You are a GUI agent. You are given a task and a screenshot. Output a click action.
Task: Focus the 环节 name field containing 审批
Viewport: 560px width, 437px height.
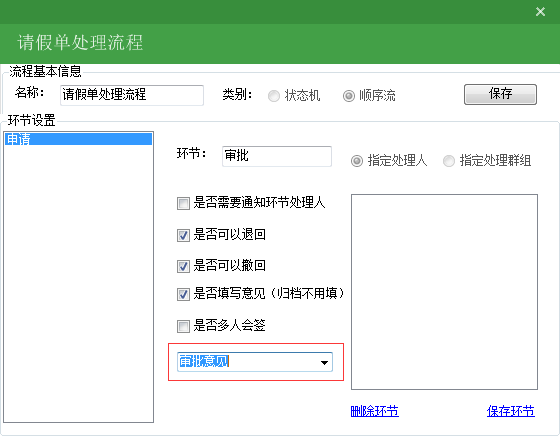point(277,156)
